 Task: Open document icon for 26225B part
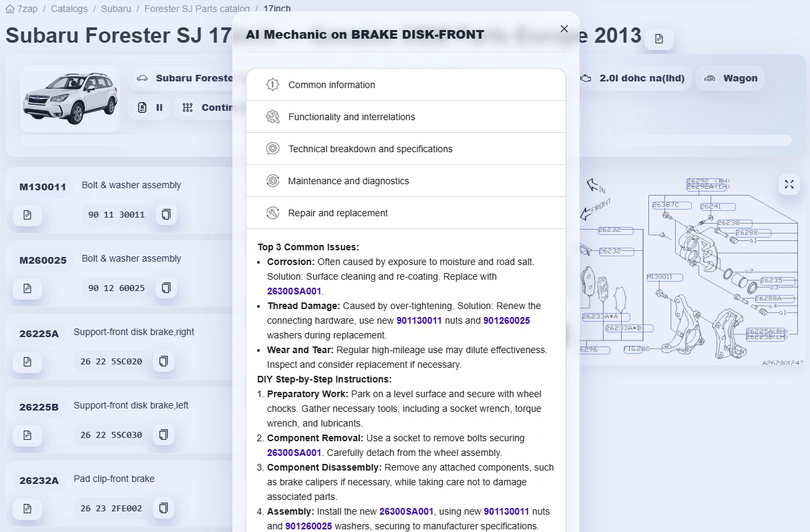[27, 435]
